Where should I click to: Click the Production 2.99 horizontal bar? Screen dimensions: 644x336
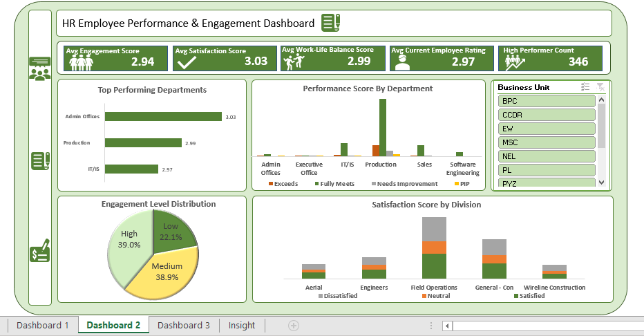(143, 143)
